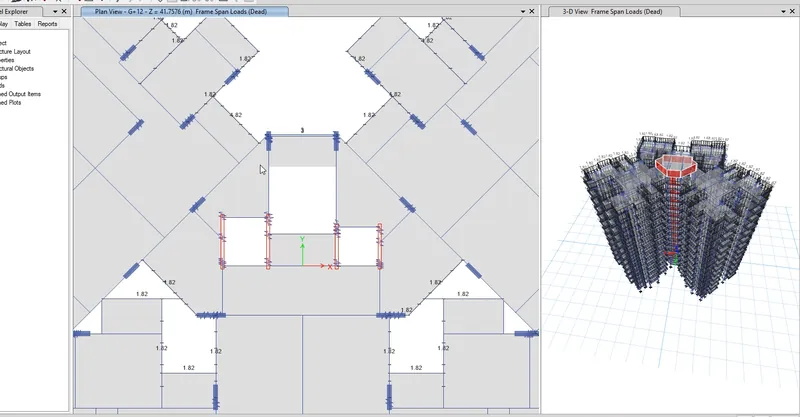Switch to the Display tab in Model Explorer
Screen dimensions: 800x417
point(4,23)
